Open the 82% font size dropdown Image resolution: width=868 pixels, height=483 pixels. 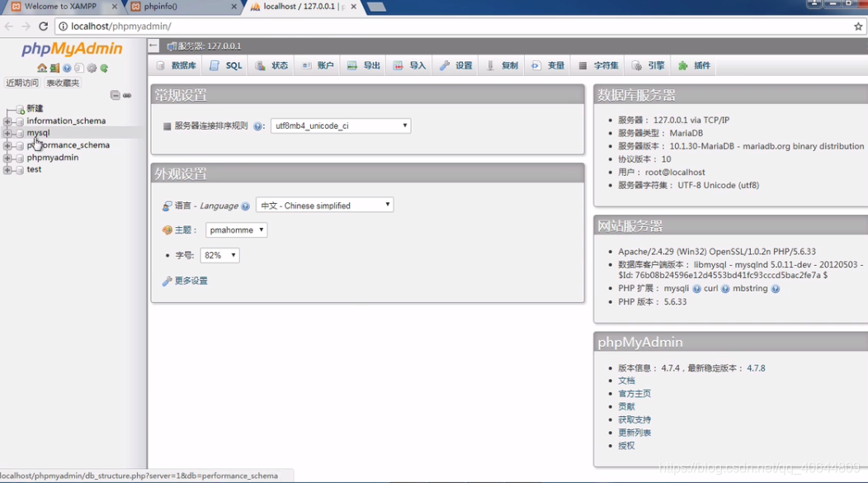point(219,255)
